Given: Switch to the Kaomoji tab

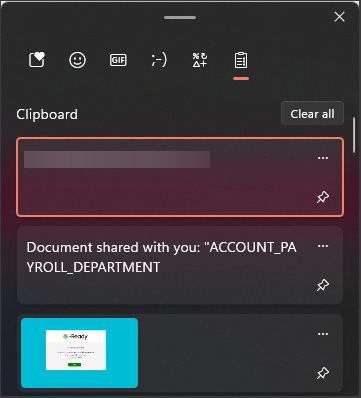Looking at the screenshot, I should point(159,60).
